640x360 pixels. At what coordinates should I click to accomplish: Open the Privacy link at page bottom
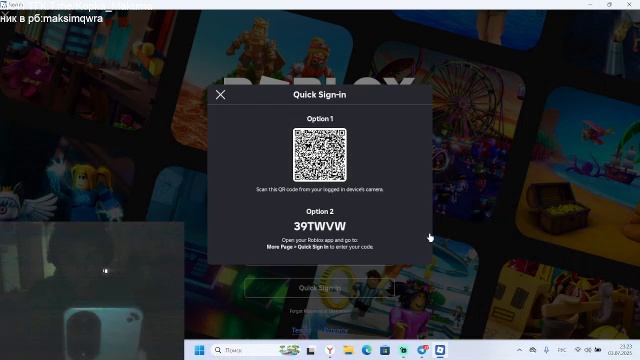(x=336, y=330)
